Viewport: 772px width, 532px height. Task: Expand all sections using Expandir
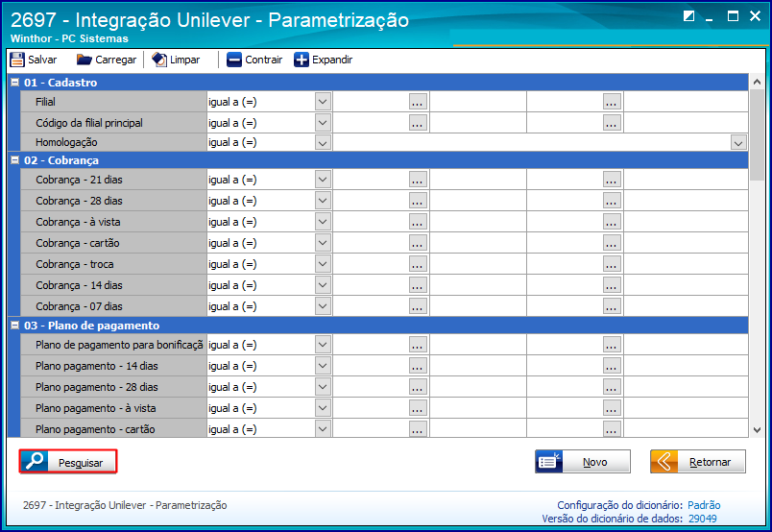pyautogui.click(x=324, y=60)
